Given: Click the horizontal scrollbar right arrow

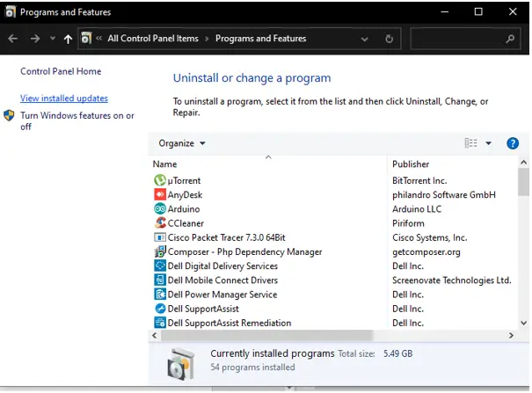Looking at the screenshot, I should 511,335.
